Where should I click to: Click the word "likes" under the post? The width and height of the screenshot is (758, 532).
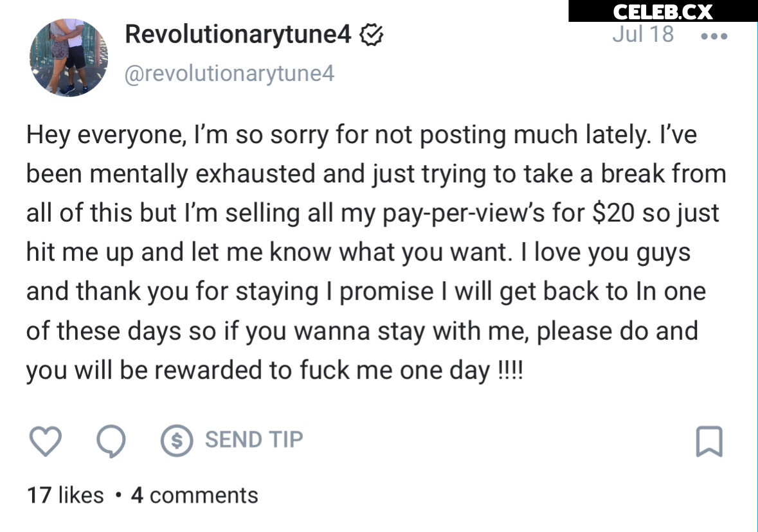(x=80, y=495)
